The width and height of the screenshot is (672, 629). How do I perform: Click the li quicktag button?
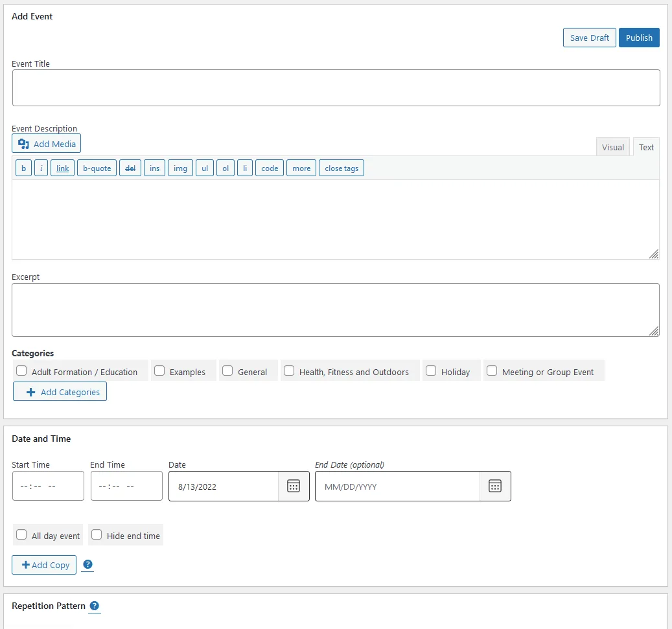pyautogui.click(x=245, y=168)
